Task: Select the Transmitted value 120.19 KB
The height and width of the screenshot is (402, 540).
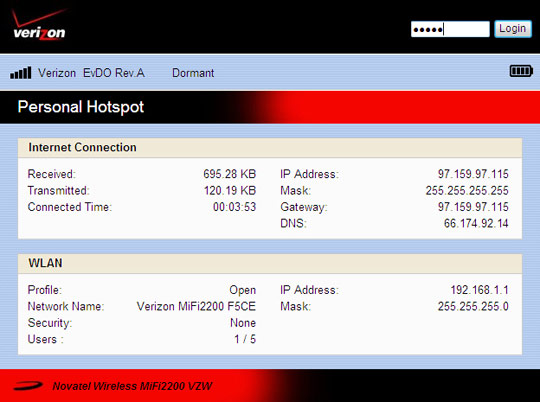Action: pos(230,190)
